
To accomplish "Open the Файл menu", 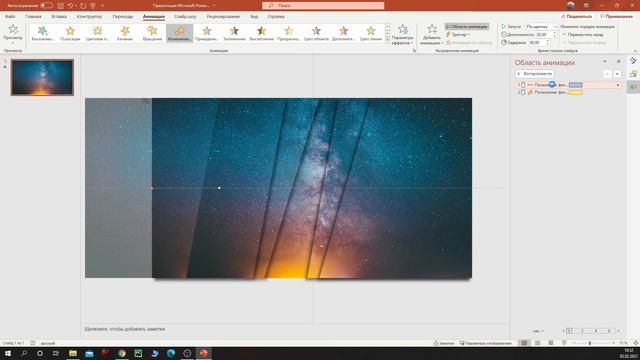I will coord(10,17).
